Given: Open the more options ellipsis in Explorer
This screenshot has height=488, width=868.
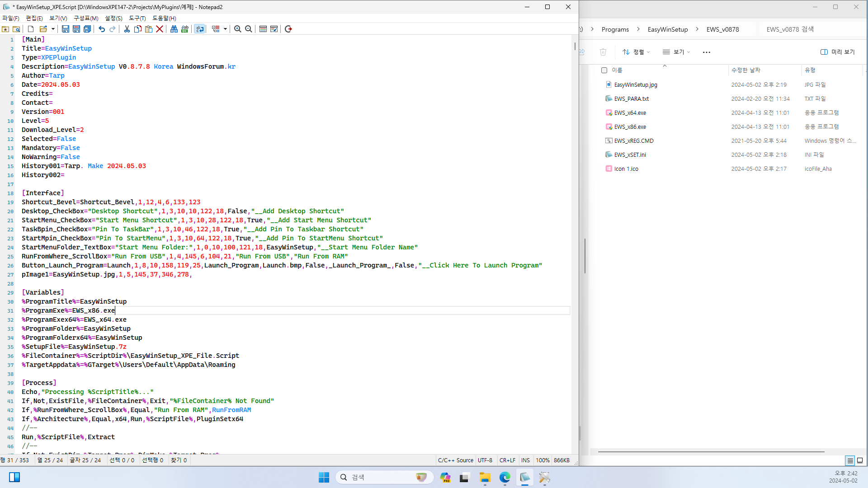Looking at the screenshot, I should [707, 52].
